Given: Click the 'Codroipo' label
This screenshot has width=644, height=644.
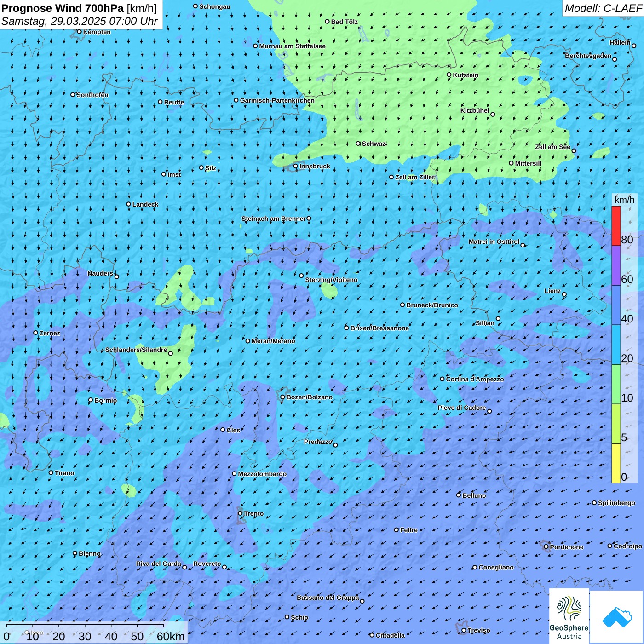Looking at the screenshot, I should (628, 546).
